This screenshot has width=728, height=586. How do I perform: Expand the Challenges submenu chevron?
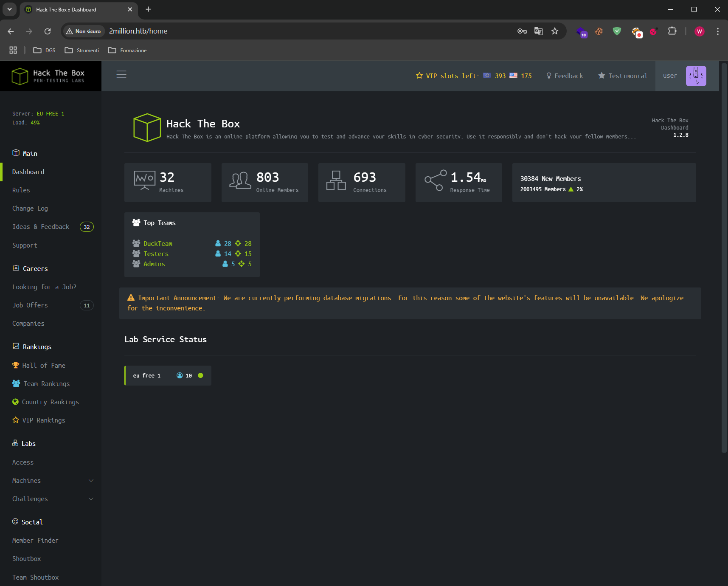pyautogui.click(x=91, y=499)
